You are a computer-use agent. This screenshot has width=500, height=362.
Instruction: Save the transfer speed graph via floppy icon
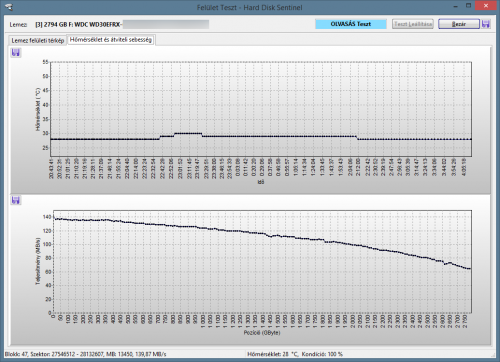[x=16, y=200]
